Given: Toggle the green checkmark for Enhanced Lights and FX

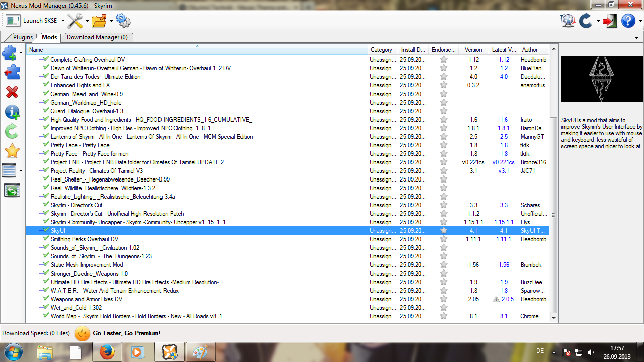Looking at the screenshot, I should [46, 85].
